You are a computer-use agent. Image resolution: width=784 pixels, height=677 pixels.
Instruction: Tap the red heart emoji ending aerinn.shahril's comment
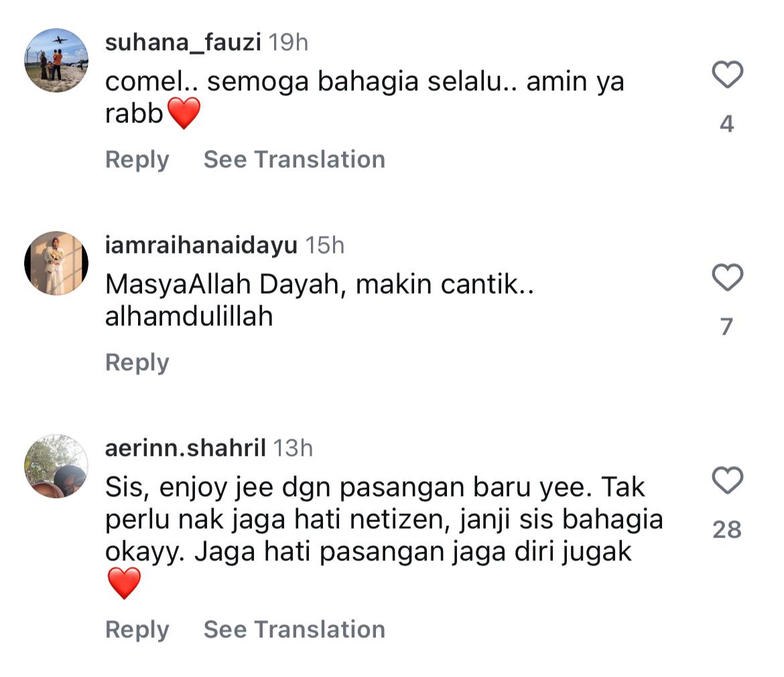(124, 584)
